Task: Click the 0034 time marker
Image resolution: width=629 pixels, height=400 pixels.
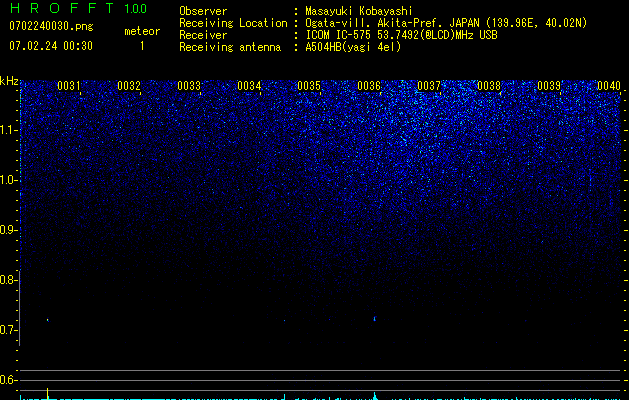Action: pyautogui.click(x=249, y=86)
